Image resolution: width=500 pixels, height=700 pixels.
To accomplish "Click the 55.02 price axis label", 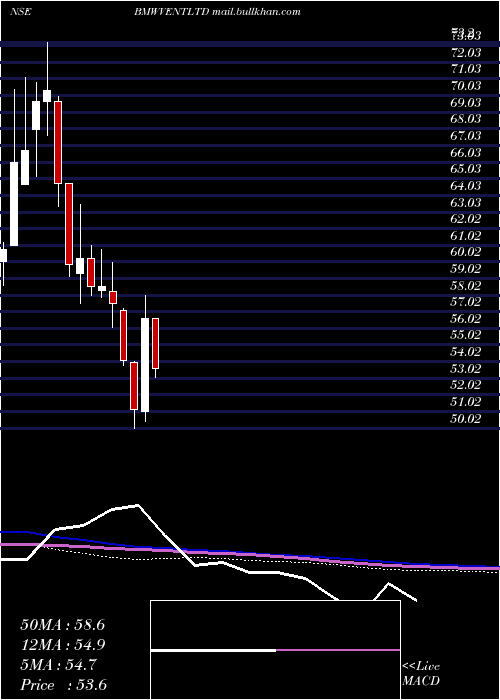I will click(466, 335).
